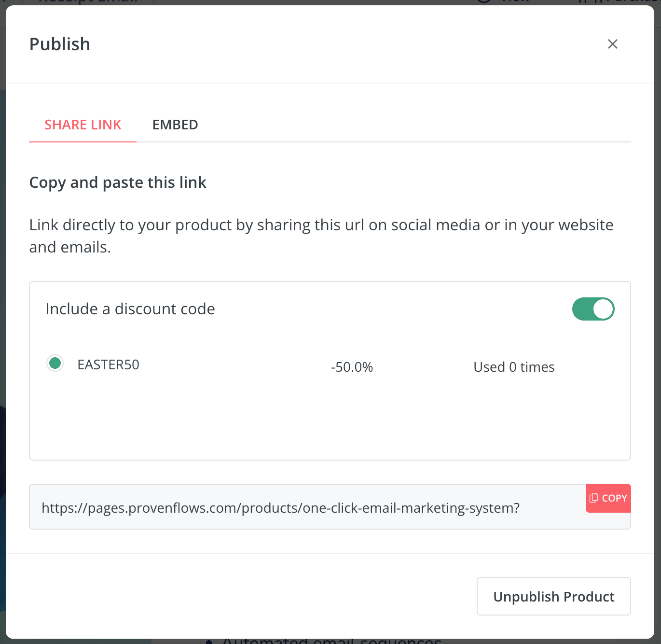
Task: Click the Used 0 times text
Action: tap(514, 367)
